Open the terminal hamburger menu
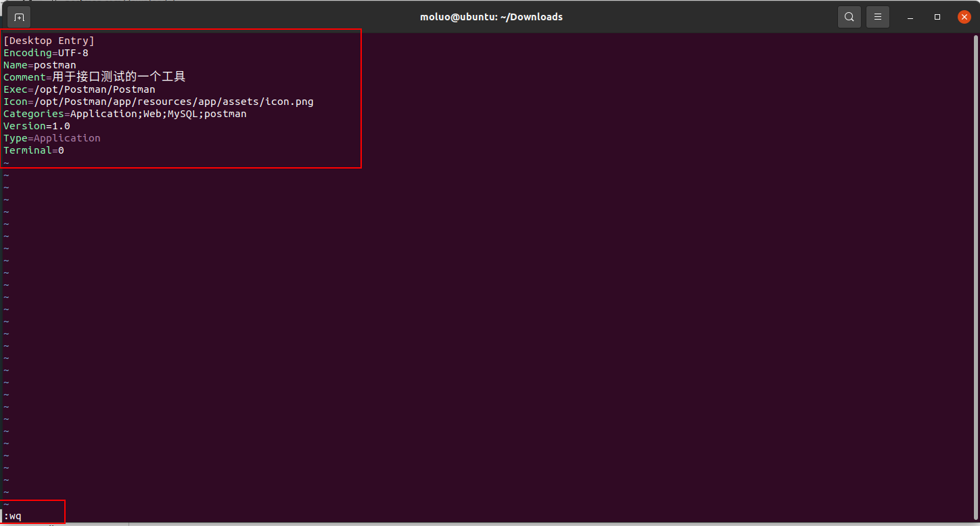The image size is (980, 526). point(878,17)
